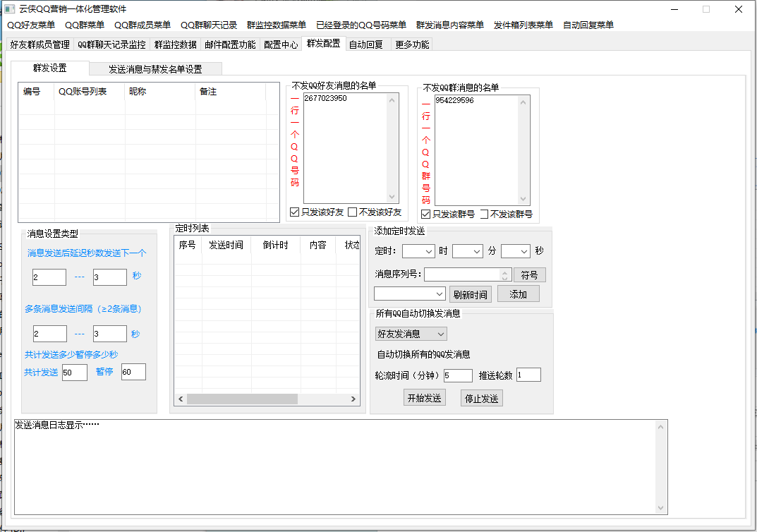Click the 昵称 column header
The height and width of the screenshot is (532, 757).
pyautogui.click(x=160, y=91)
